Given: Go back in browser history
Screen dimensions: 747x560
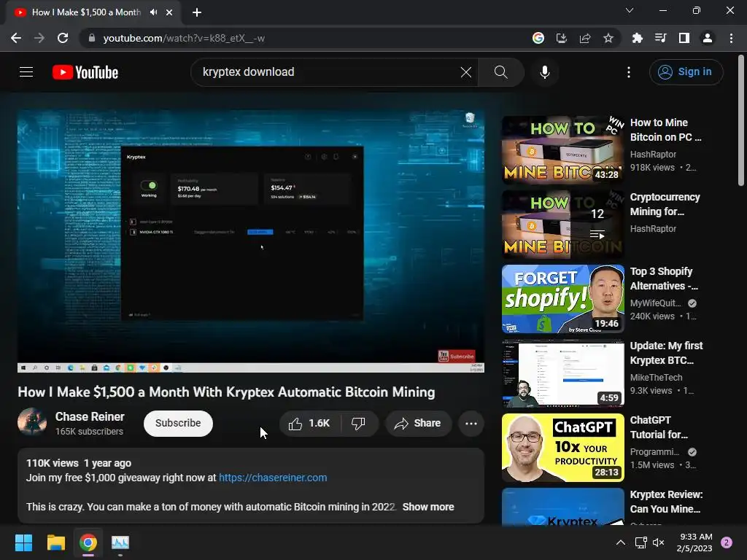Looking at the screenshot, I should point(16,38).
